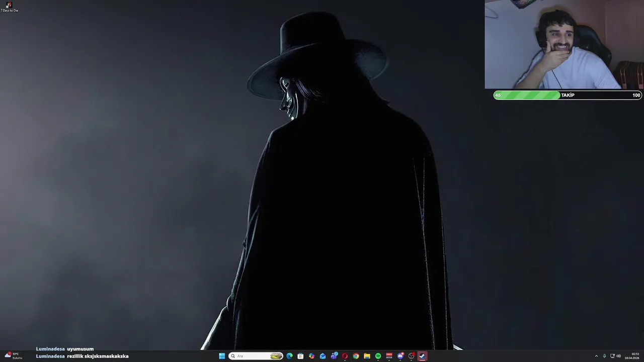Screen dimensions: 644x362
Task: Click the streamer webcam overlay
Action: (564, 44)
